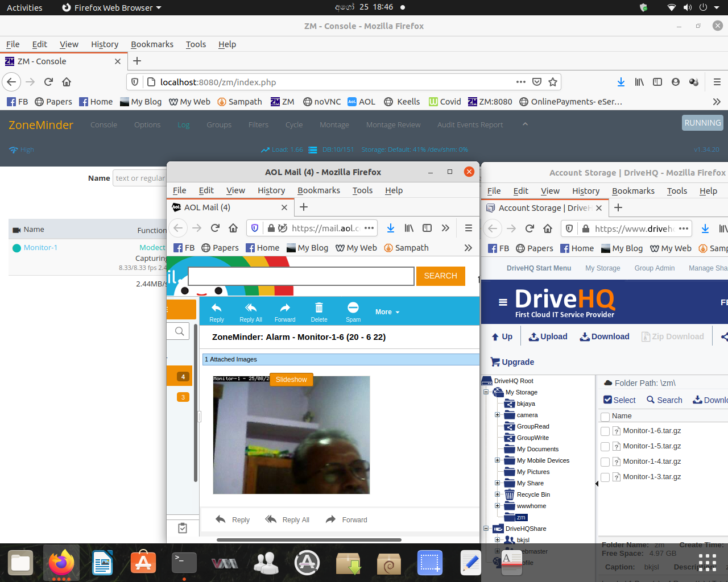Open DriveHQ hamburger menu beside logo
728x582 pixels.
503,302
